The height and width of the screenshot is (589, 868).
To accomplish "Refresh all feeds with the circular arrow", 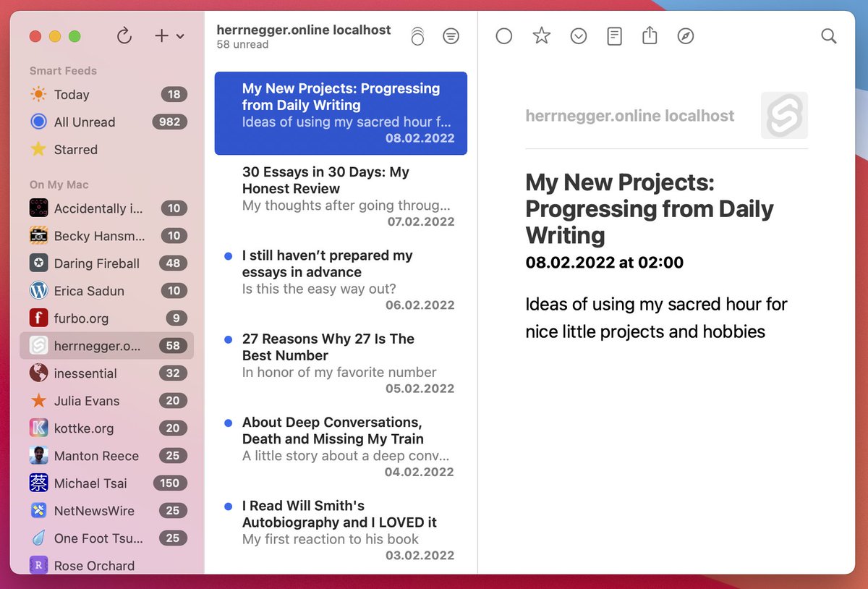I will (x=124, y=35).
